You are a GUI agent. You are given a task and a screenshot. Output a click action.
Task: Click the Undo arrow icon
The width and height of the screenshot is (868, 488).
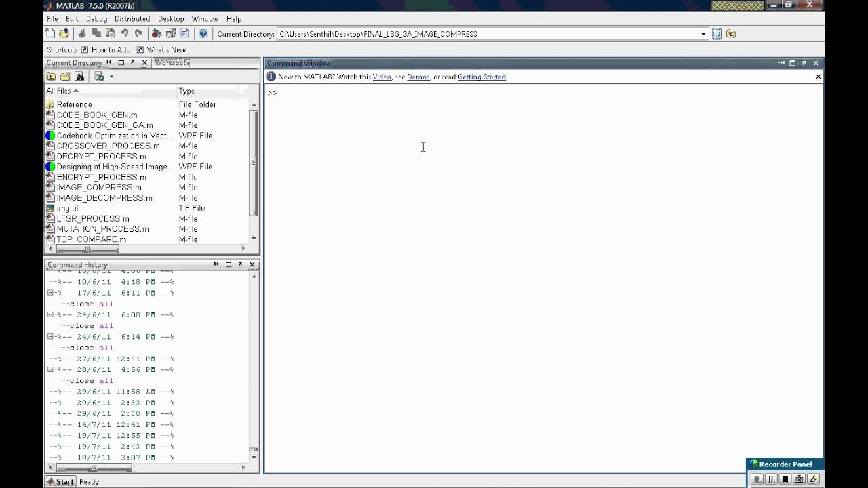click(x=125, y=33)
